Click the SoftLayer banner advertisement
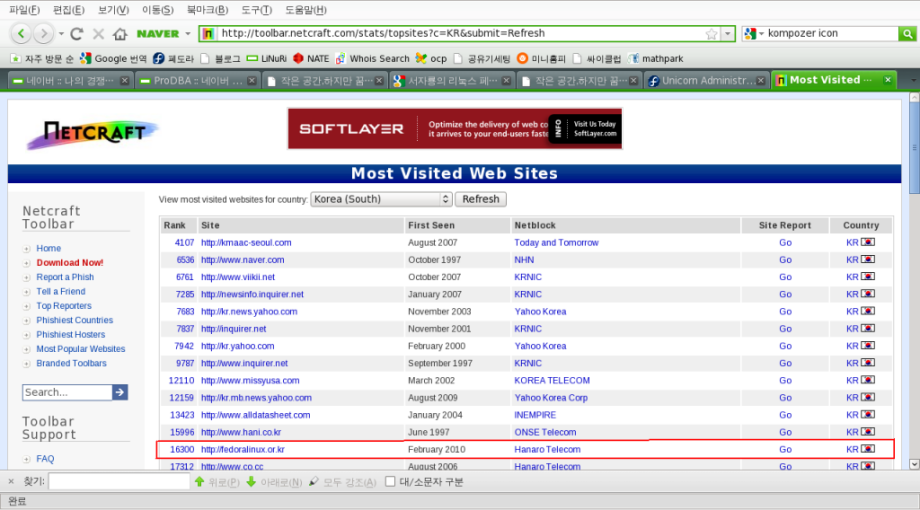The height and width of the screenshot is (510, 920). click(455, 129)
